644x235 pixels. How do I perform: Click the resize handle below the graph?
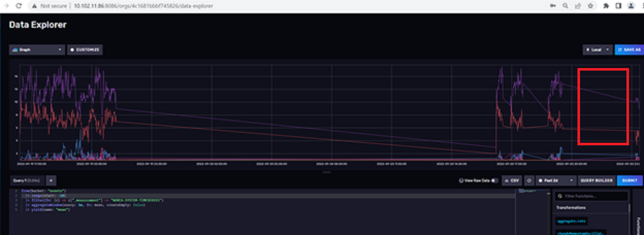pos(326,172)
